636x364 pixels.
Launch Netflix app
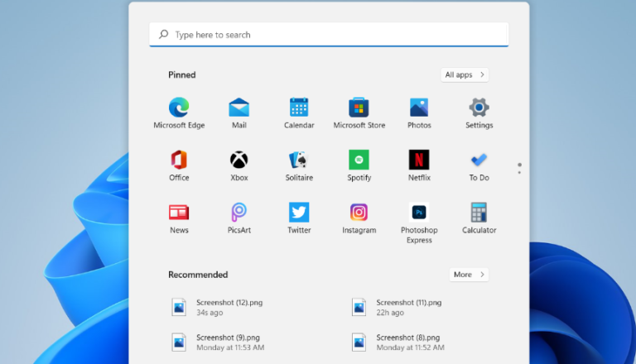pos(419,165)
